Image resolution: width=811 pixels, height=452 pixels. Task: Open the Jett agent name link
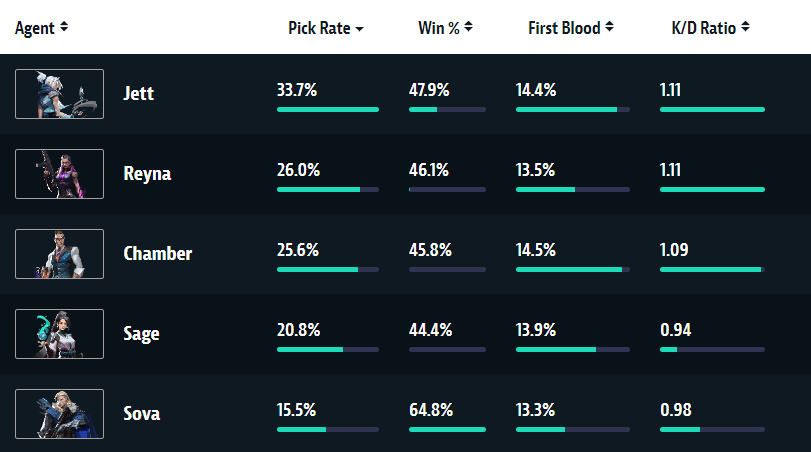pyautogui.click(x=139, y=93)
